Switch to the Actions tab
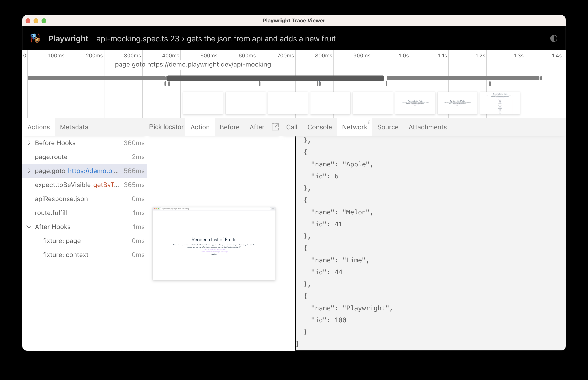Viewport: 588px width, 380px height. tap(39, 127)
